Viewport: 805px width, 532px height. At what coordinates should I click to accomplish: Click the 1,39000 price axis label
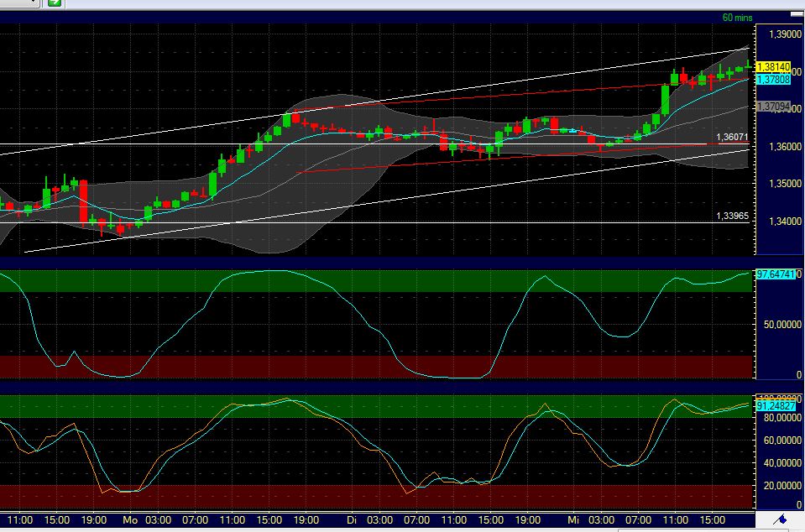[x=785, y=34]
